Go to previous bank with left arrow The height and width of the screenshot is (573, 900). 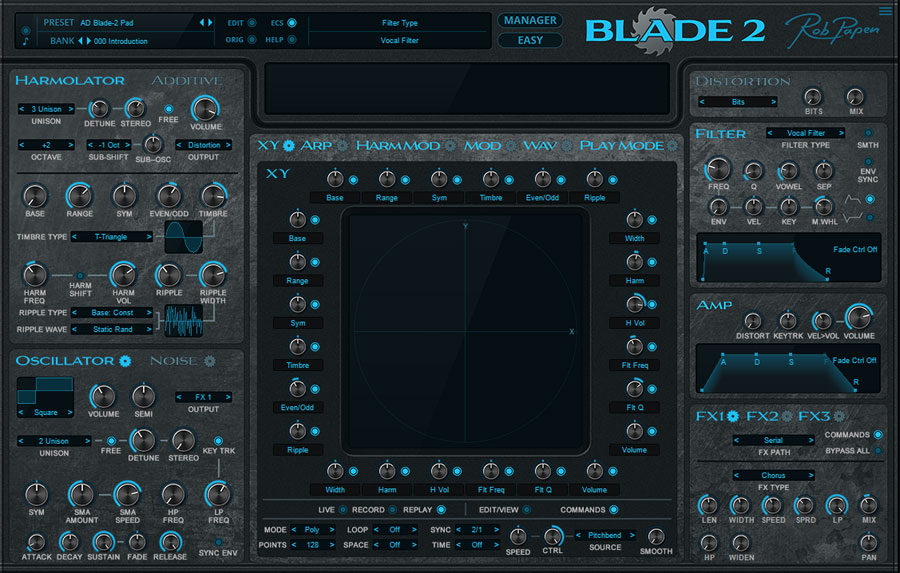[80, 41]
